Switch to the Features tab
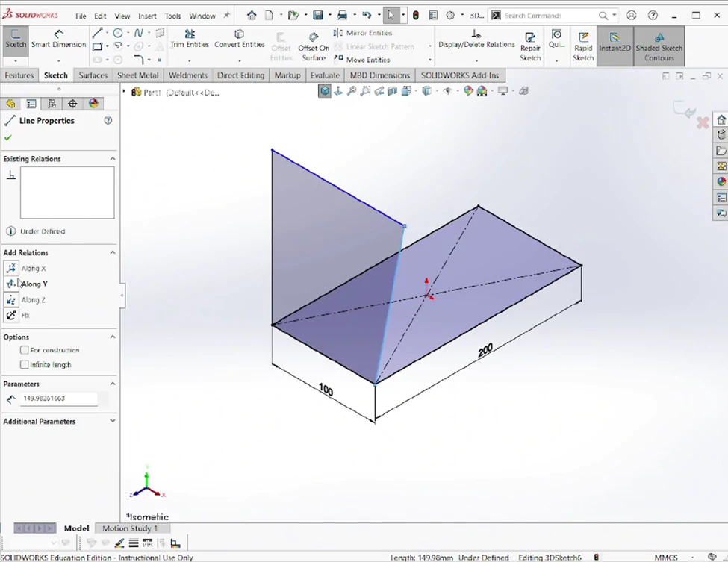 [19, 75]
